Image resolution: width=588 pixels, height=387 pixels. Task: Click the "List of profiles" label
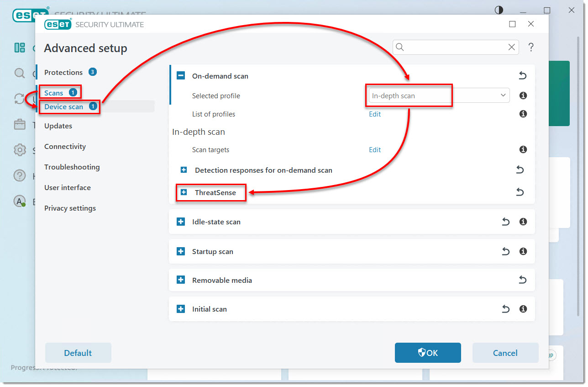tap(214, 114)
